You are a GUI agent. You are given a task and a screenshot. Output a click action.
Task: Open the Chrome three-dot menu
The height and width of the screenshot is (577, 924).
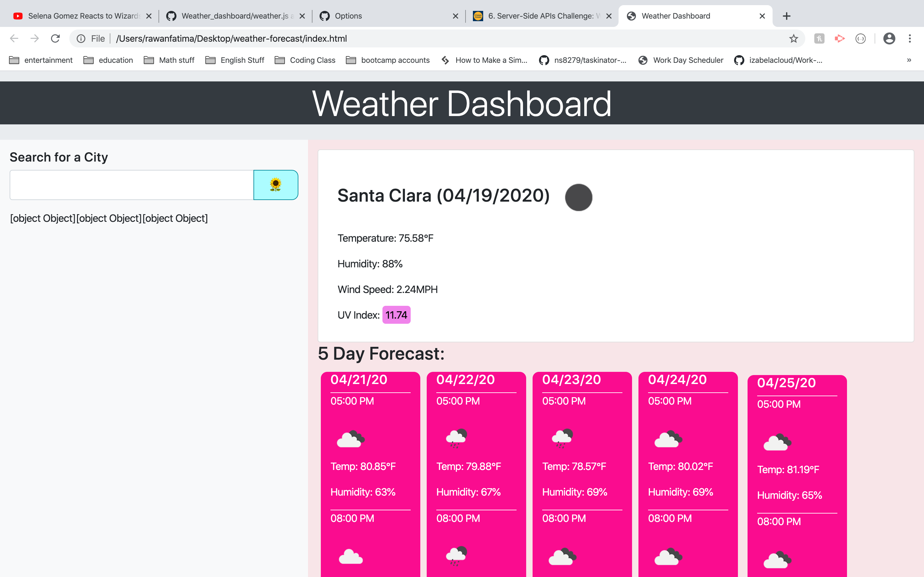tap(910, 38)
